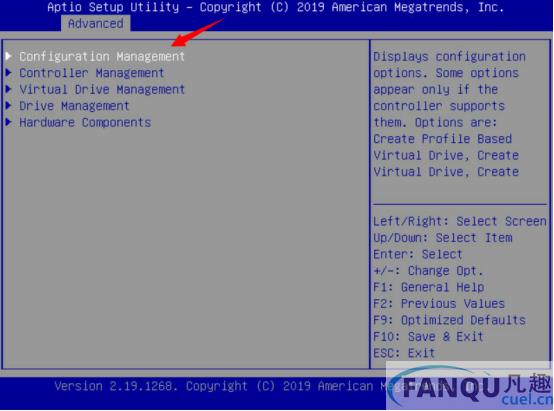Expand arrow beside Configuration Management

tap(9, 56)
